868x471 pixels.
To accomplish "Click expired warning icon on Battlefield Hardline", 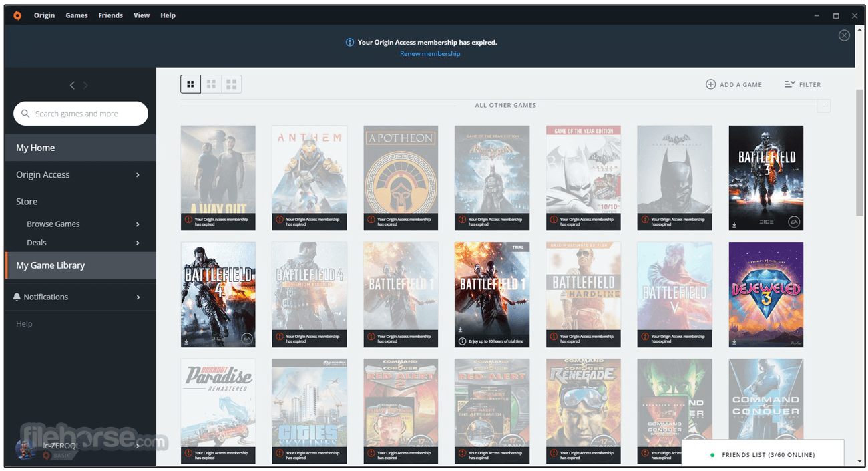I will (x=554, y=337).
